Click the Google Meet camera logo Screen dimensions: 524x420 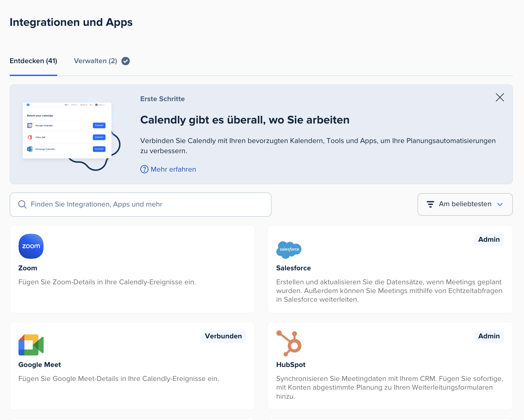31,345
